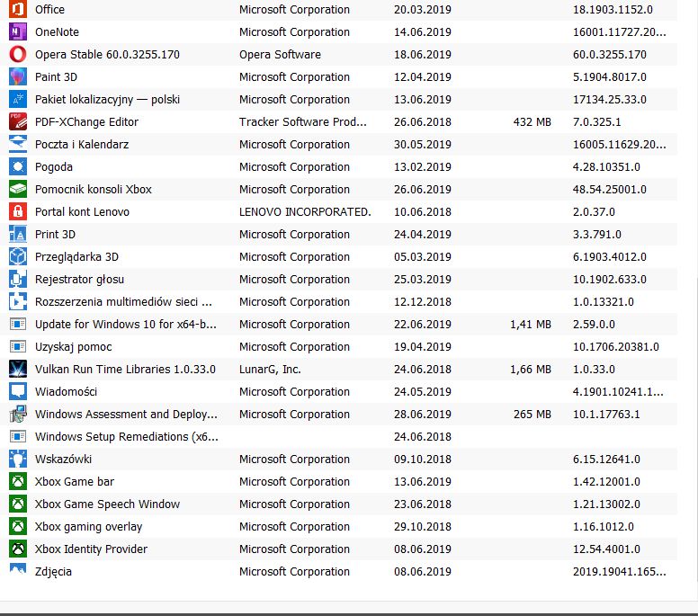
Task: Select Xbox Identity Provider name
Action: [x=91, y=549]
